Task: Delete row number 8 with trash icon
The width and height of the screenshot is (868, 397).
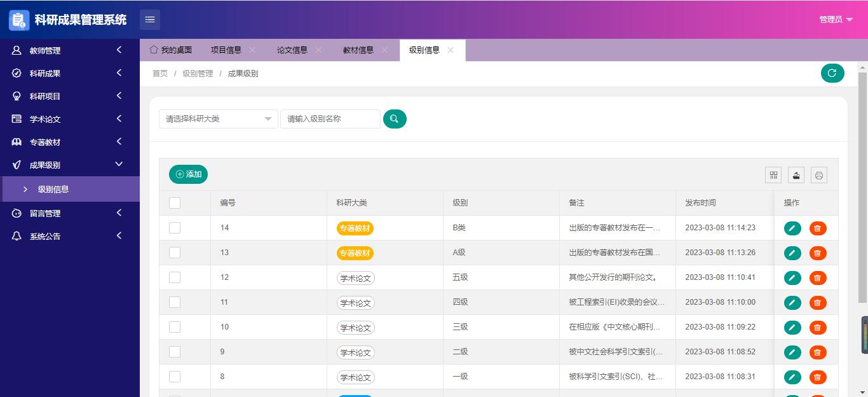Action: pos(818,377)
